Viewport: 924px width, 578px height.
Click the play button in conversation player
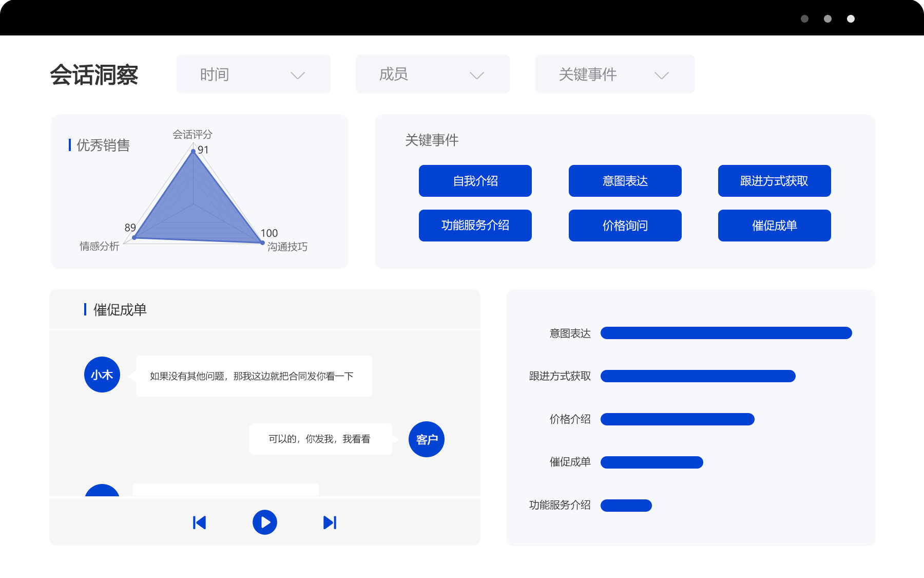[265, 523]
